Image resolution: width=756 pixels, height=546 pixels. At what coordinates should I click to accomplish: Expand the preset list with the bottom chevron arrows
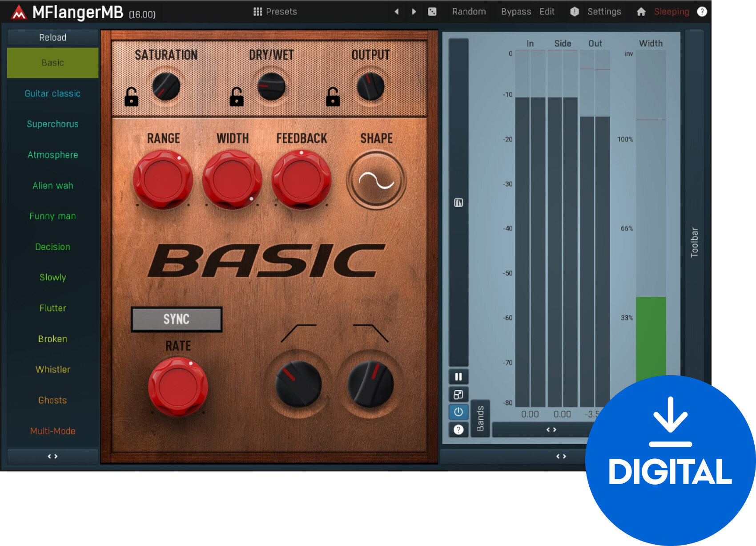[52, 456]
